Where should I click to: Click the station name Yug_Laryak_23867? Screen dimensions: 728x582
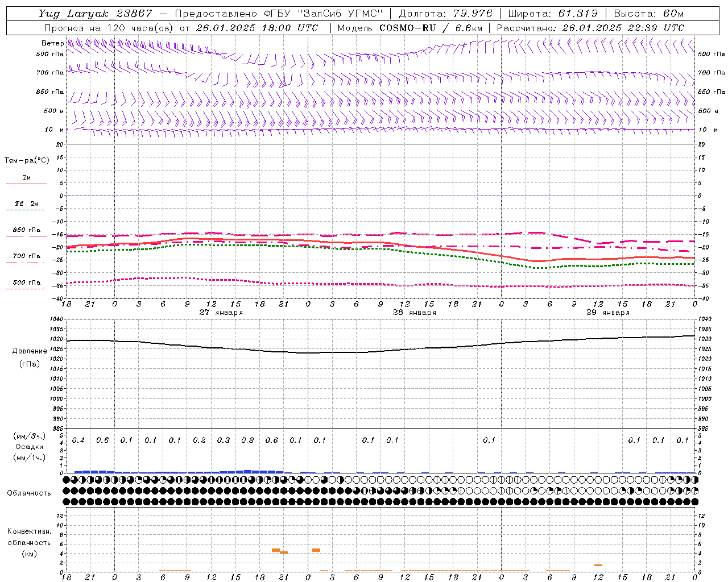(x=96, y=14)
